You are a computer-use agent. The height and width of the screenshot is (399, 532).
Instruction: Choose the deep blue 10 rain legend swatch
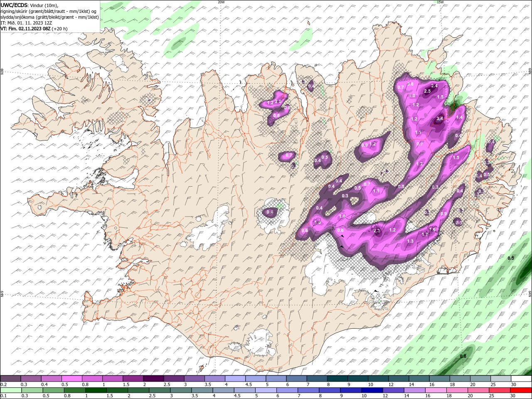(x=372, y=390)
